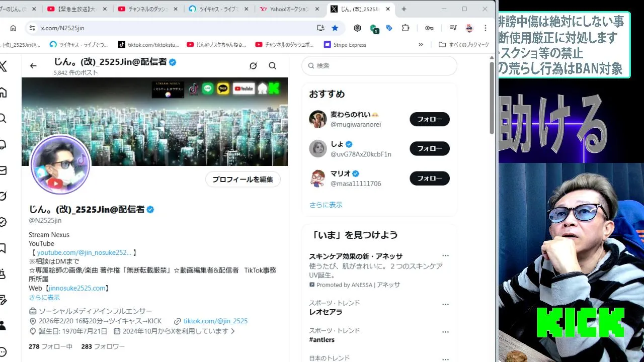Open options for レオセアラ trend
The image size is (644, 362).
[x=445, y=304]
